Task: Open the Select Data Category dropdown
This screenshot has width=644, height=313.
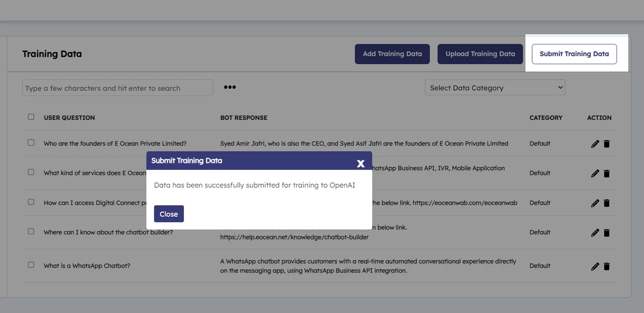Action: coord(495,87)
